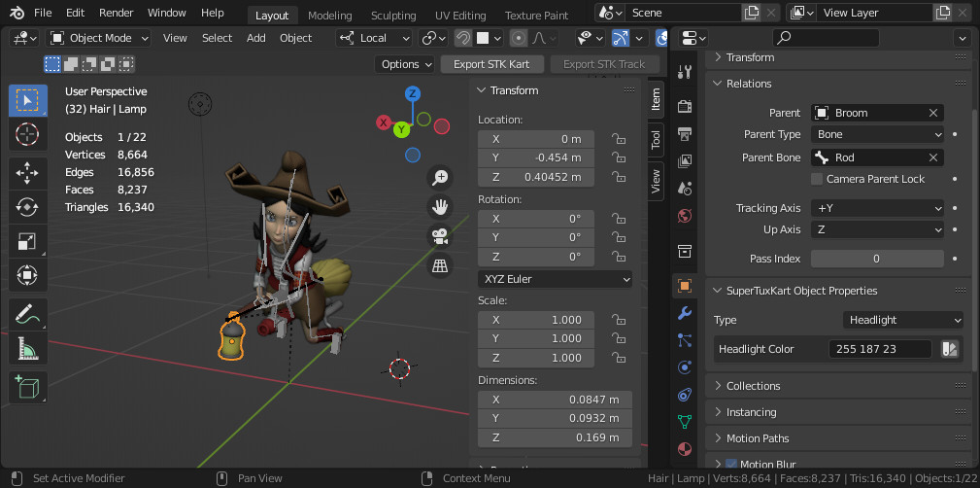Image resolution: width=980 pixels, height=488 pixels.
Task: Open the Material properties tab icon
Action: point(685,449)
